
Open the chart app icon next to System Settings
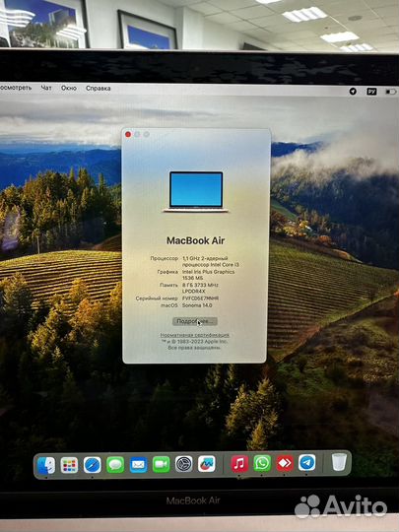pyautogui.click(x=207, y=464)
